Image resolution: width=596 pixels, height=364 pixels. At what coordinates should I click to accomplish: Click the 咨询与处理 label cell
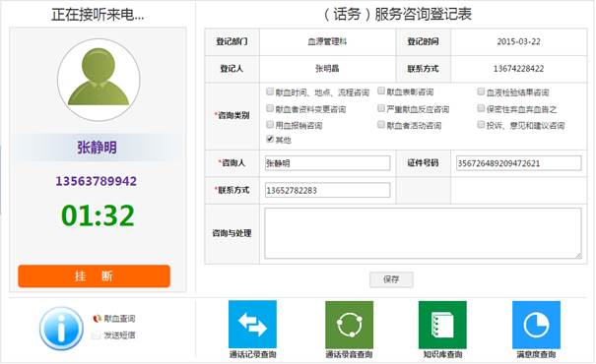[232, 233]
